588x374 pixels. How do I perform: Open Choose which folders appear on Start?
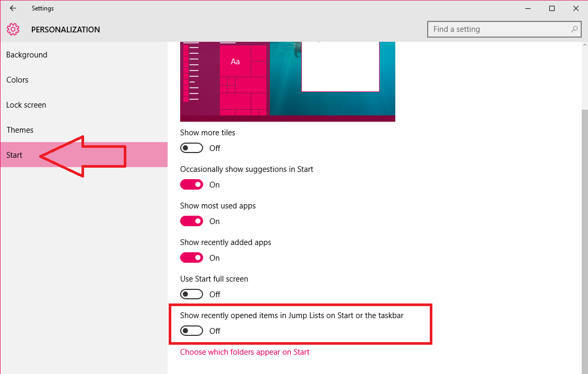coord(244,352)
